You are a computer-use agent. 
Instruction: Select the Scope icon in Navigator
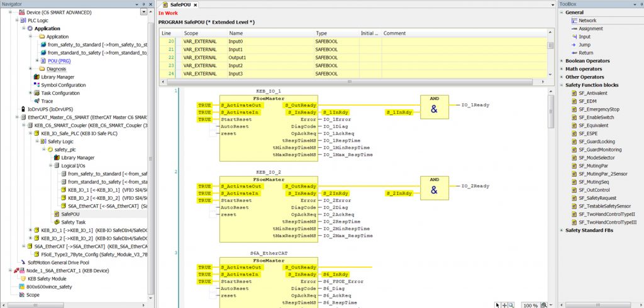21,295
